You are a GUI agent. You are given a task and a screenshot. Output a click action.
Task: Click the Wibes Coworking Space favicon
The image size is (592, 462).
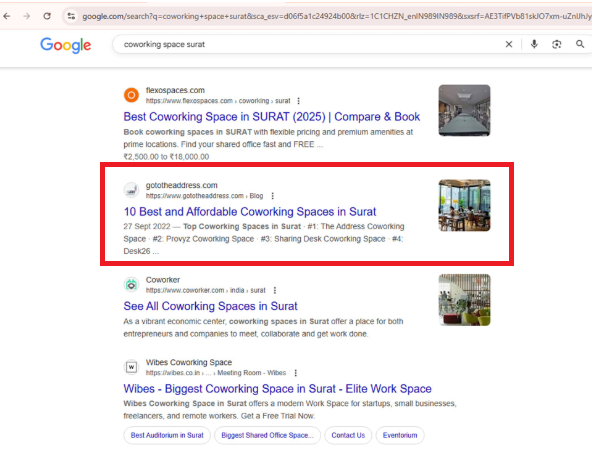pyautogui.click(x=131, y=367)
